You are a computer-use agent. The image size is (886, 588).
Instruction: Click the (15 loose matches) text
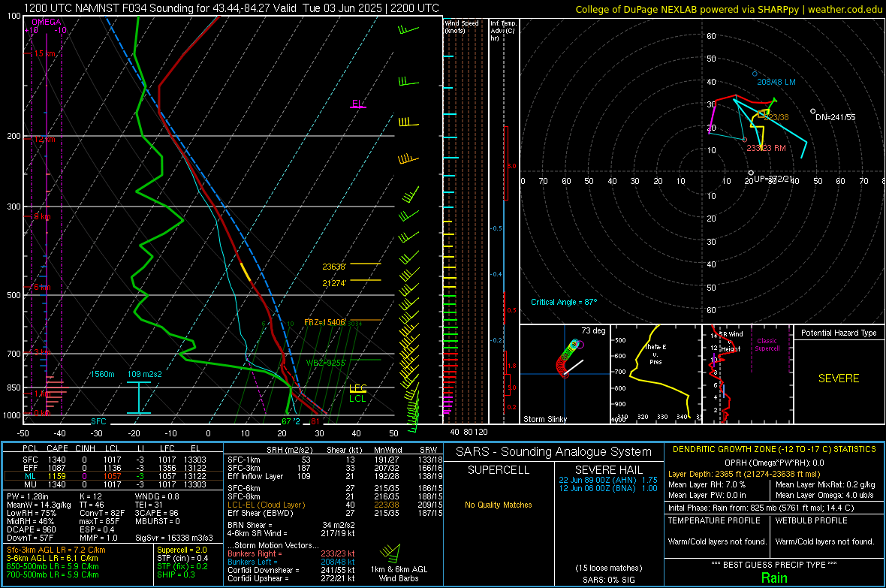coord(608,568)
